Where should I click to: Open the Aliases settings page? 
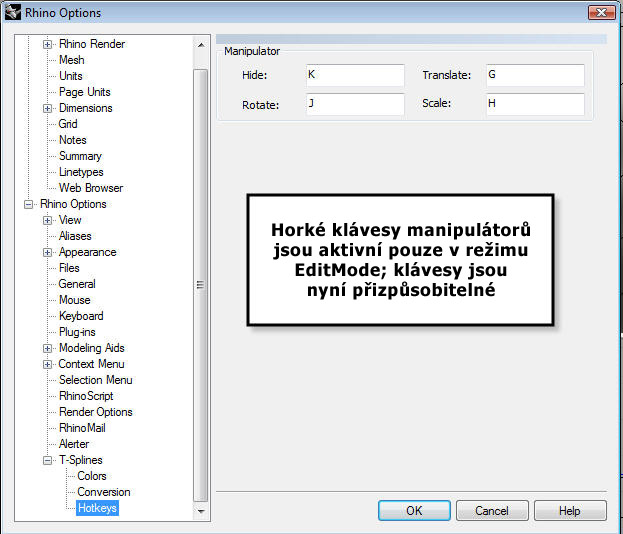pyautogui.click(x=75, y=236)
